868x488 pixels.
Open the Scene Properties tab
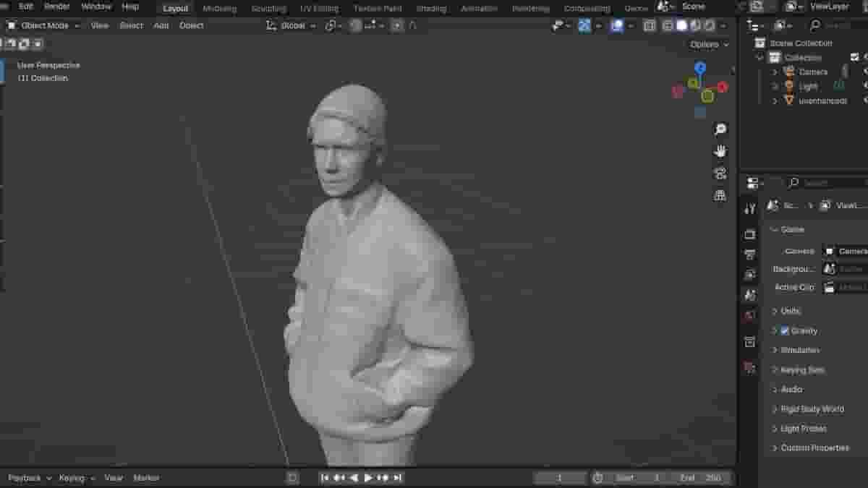[x=749, y=294]
